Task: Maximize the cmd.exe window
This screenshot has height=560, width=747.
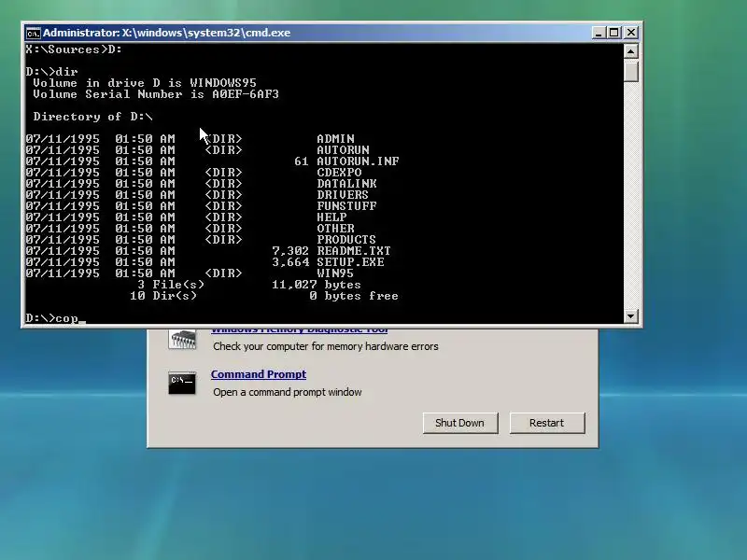Action: (x=614, y=33)
